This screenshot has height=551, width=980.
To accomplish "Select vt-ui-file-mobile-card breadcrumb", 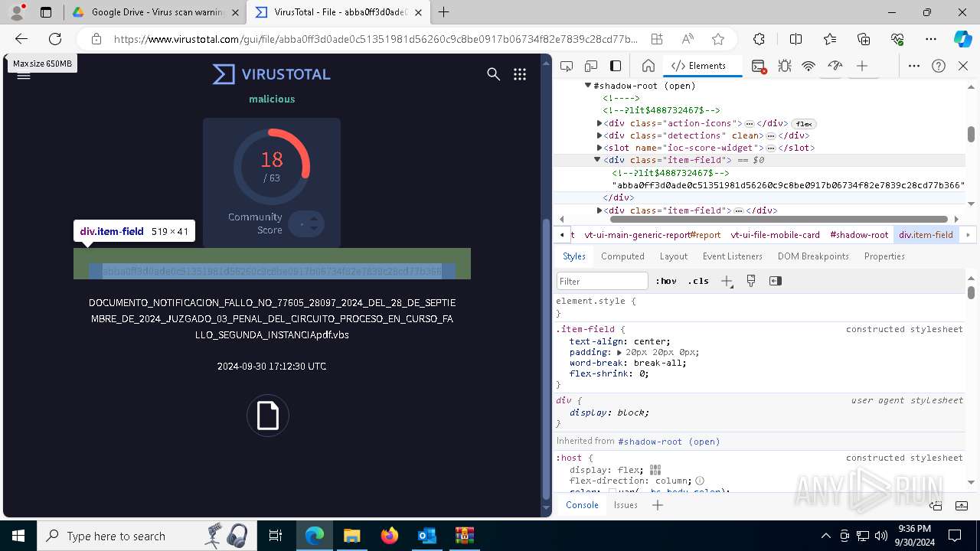I will (x=775, y=235).
